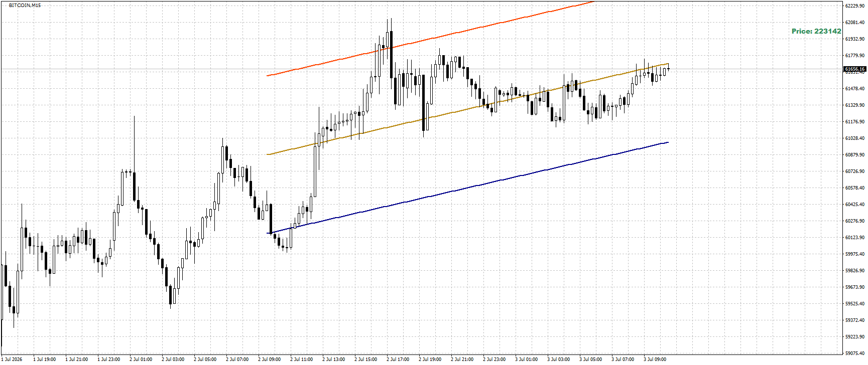Click the current price marker 61656.16
868x365 pixels.
854,69
